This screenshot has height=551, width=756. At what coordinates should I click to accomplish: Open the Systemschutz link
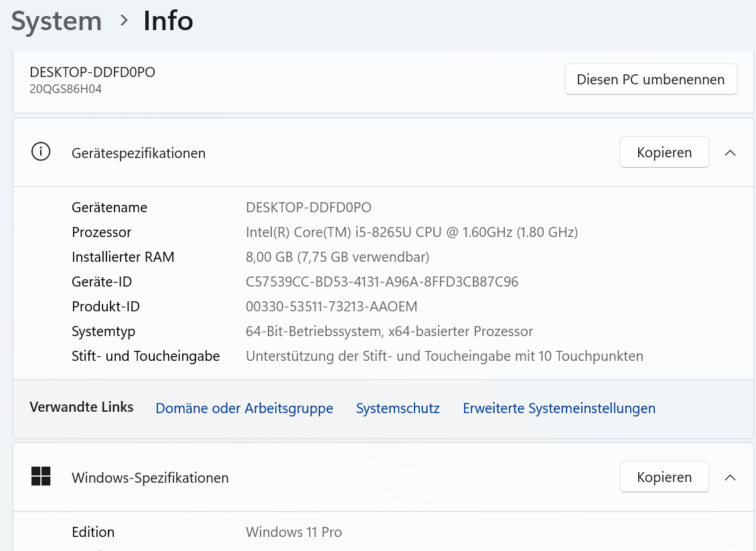coord(398,408)
